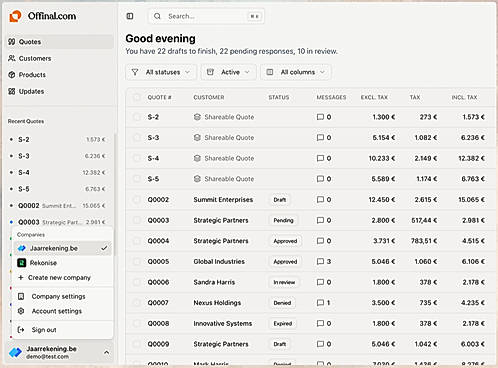Open recent quote S-4 in sidebar

click(58, 172)
